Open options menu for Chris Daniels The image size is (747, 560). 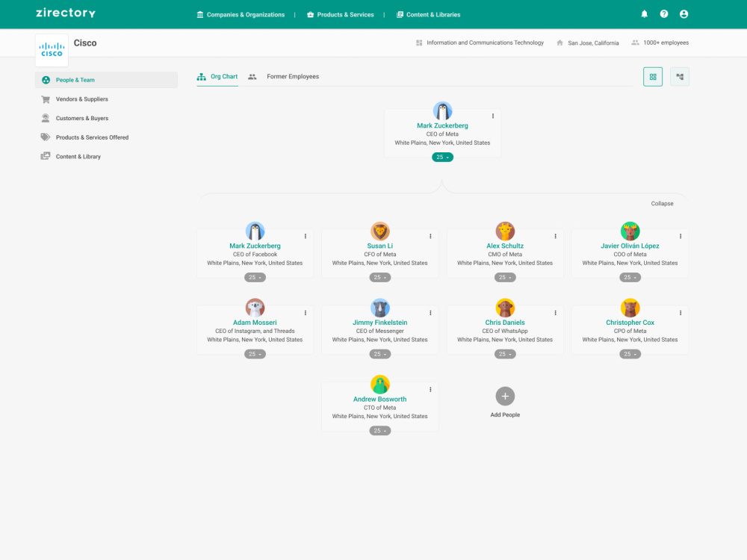click(556, 313)
